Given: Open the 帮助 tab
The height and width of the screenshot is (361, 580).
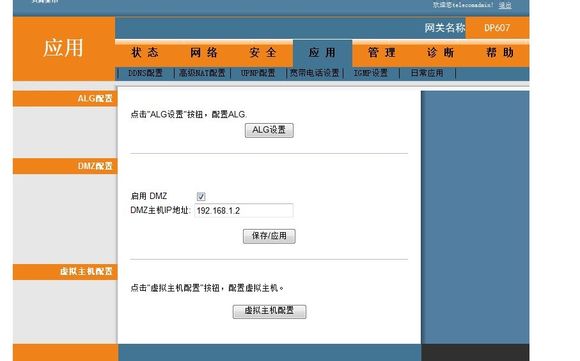Looking at the screenshot, I should tap(500, 53).
